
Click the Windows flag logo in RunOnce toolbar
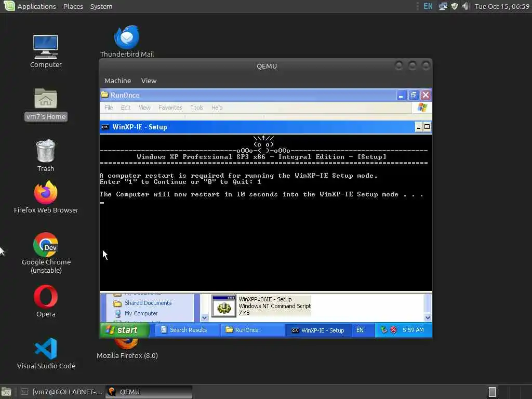pos(422,108)
